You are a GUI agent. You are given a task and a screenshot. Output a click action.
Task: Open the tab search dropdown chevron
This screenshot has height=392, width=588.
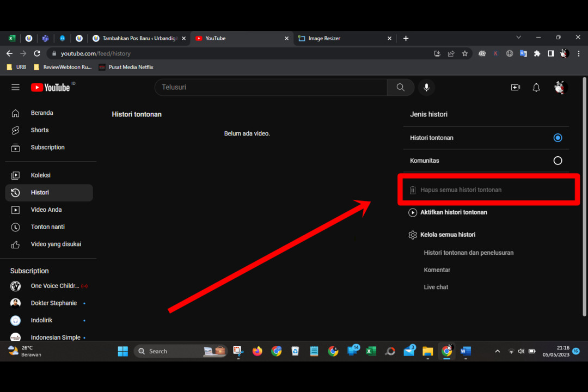point(519,37)
